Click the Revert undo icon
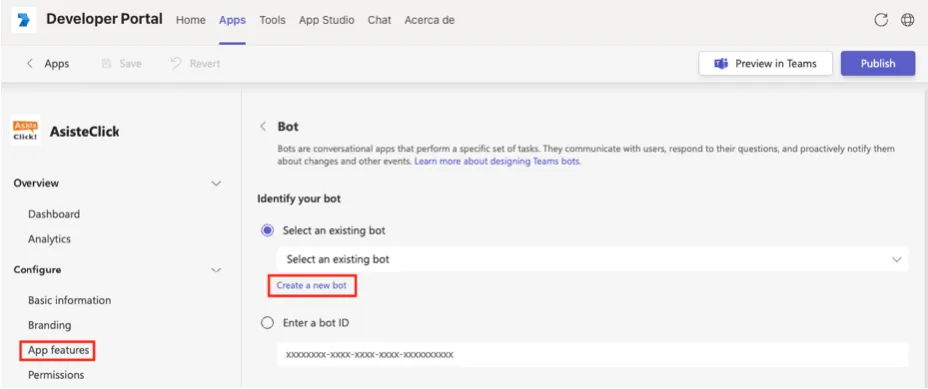The height and width of the screenshot is (389, 928). point(176,63)
